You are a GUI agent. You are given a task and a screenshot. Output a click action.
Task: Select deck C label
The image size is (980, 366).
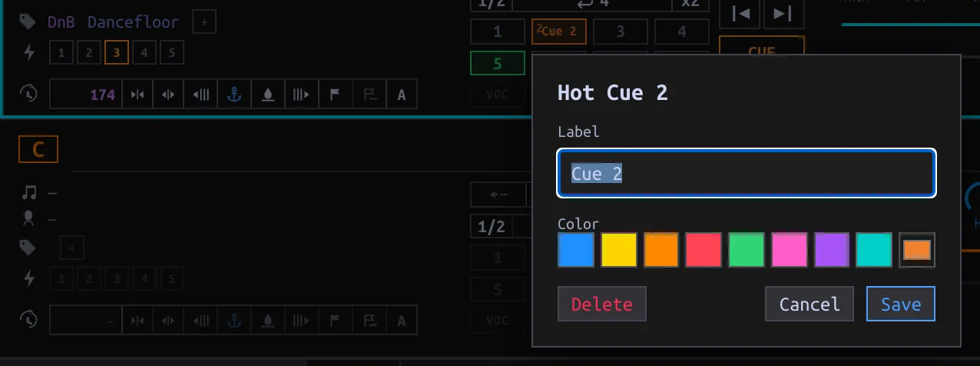(x=38, y=149)
